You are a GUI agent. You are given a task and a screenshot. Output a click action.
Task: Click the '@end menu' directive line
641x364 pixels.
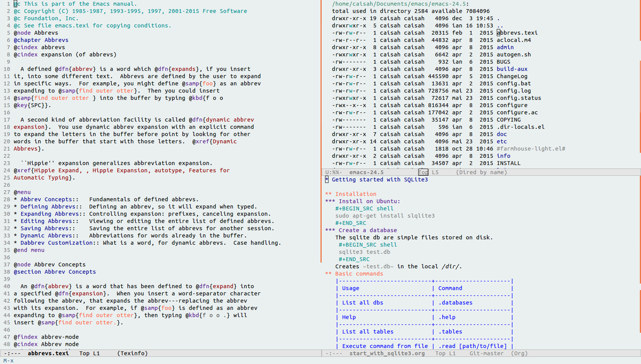(x=29, y=250)
